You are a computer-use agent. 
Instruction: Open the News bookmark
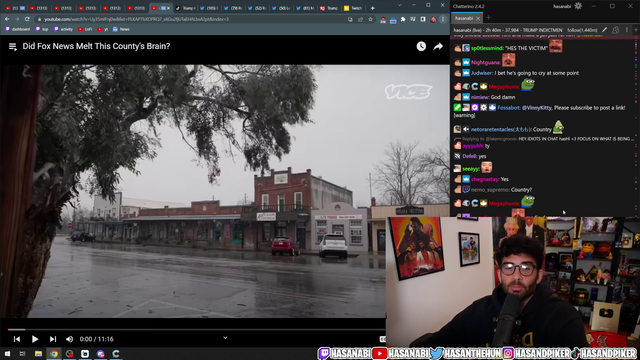pos(121,29)
